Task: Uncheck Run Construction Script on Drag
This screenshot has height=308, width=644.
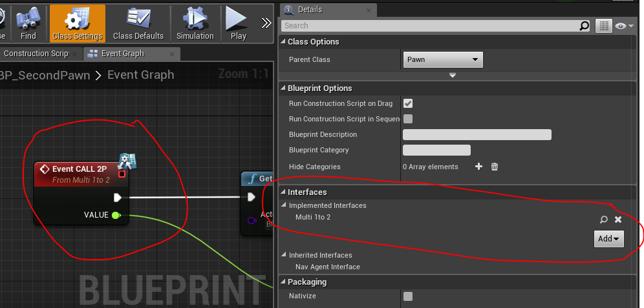Action: click(408, 103)
